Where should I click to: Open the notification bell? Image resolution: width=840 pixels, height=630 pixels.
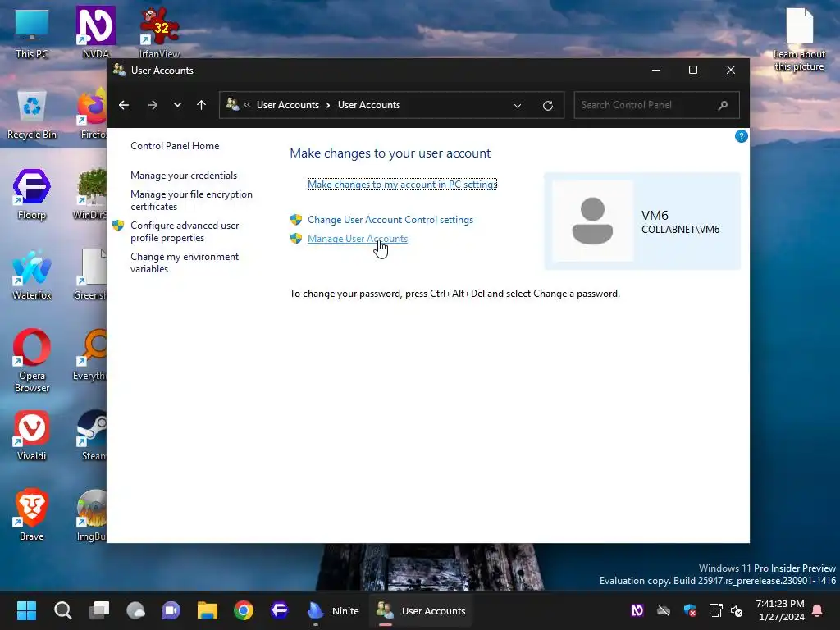818,610
